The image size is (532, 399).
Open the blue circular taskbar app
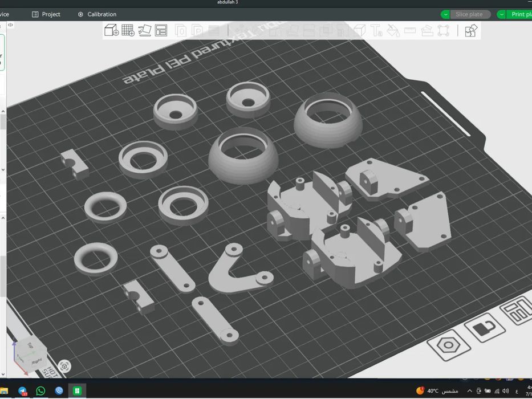59,391
